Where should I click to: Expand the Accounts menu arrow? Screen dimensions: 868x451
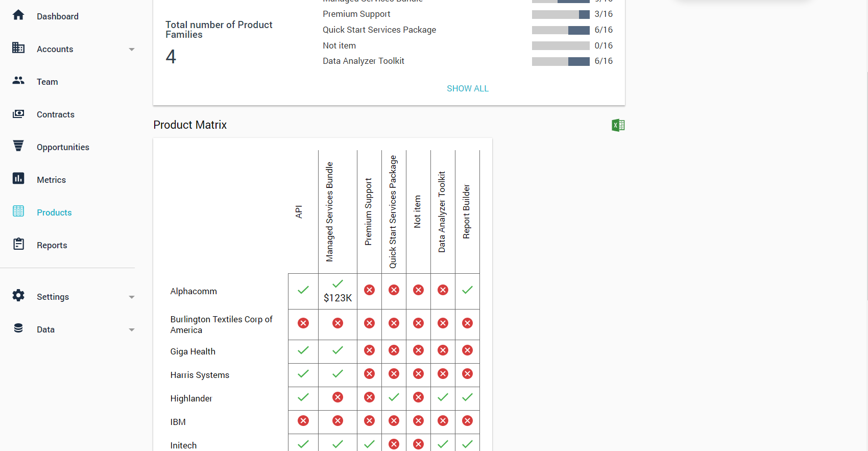click(x=132, y=50)
